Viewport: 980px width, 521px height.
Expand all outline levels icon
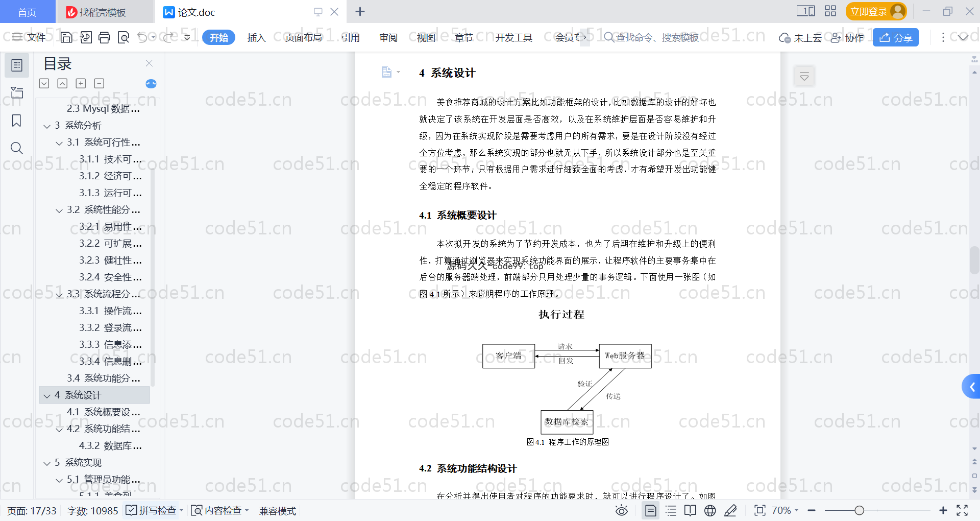44,83
